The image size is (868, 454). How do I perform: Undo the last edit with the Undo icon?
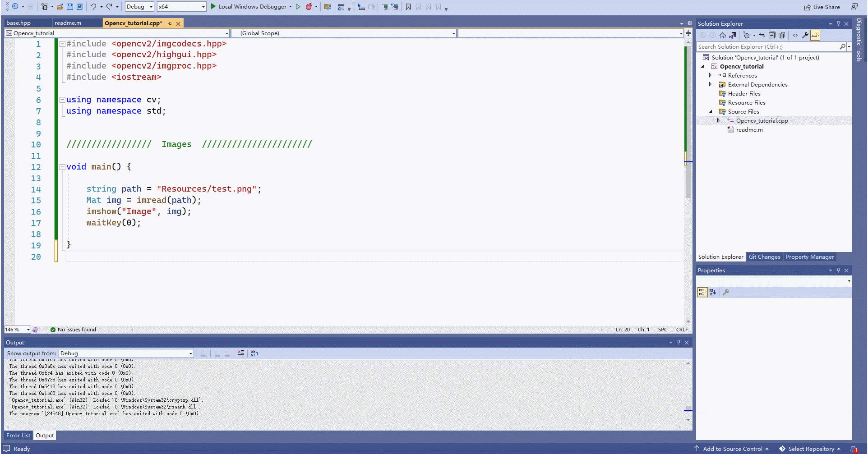tap(93, 6)
